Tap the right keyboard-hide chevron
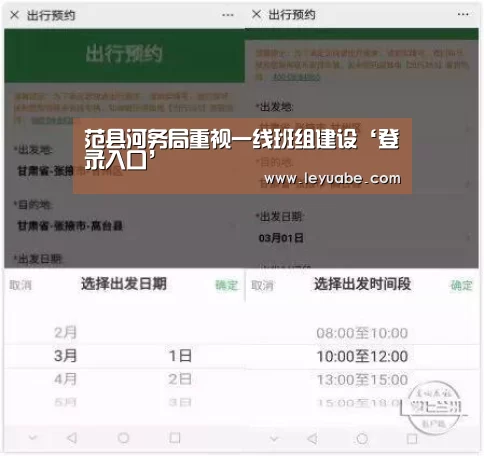 click(x=274, y=438)
